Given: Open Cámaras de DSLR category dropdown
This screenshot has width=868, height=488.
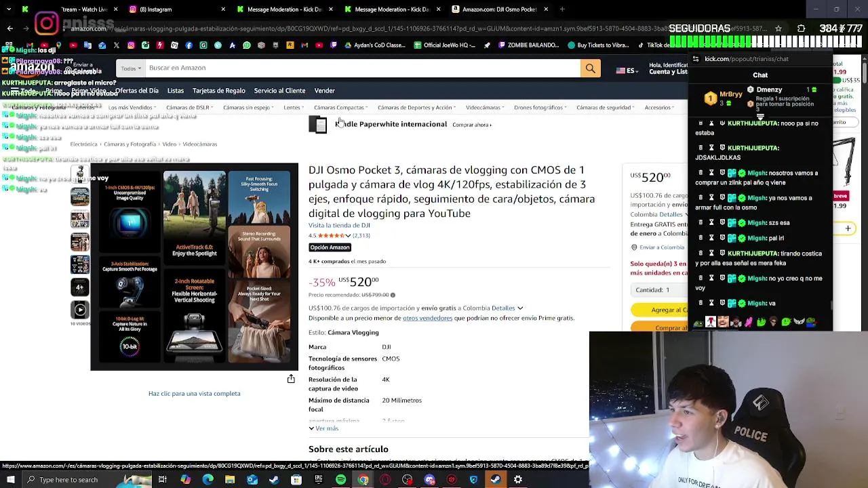Looking at the screenshot, I should point(190,108).
